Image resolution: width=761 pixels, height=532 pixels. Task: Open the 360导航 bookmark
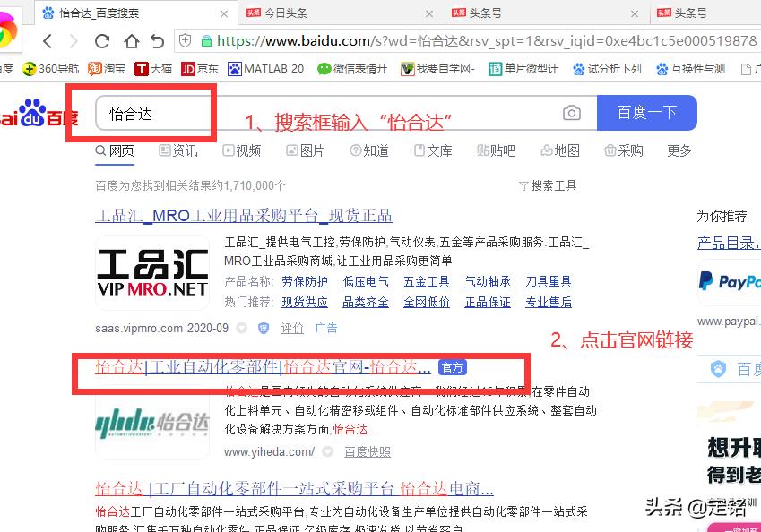(x=50, y=69)
